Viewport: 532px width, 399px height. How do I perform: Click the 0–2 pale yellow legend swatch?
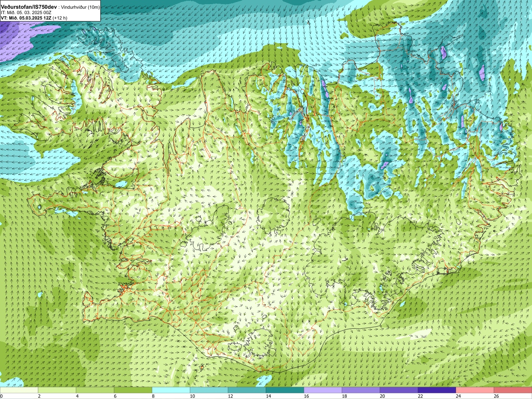19,390
